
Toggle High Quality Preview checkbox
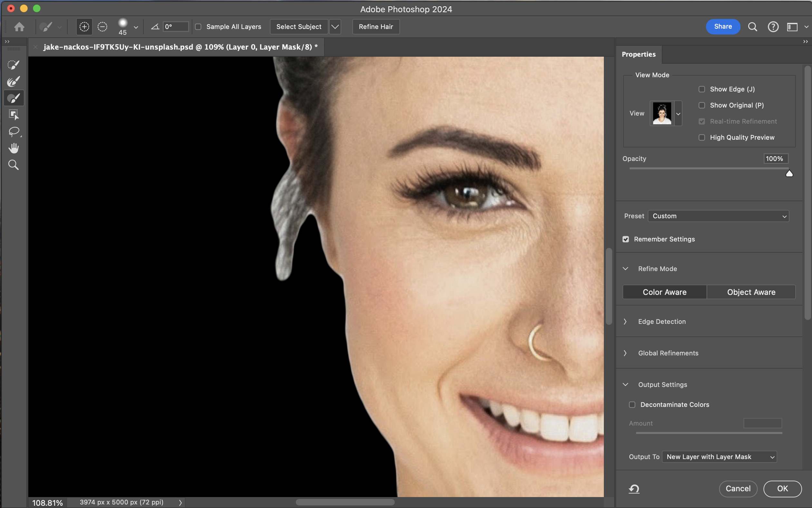pos(702,137)
